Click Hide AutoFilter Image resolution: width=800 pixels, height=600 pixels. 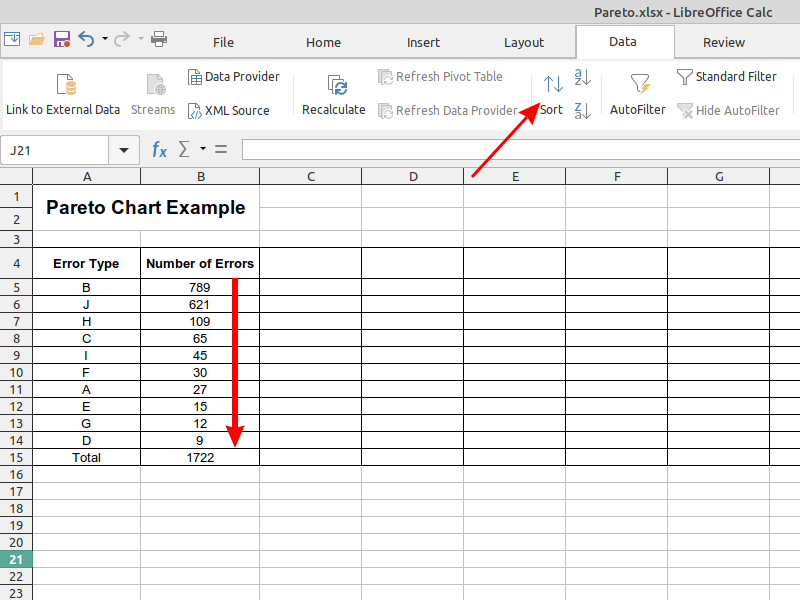pyautogui.click(x=728, y=111)
